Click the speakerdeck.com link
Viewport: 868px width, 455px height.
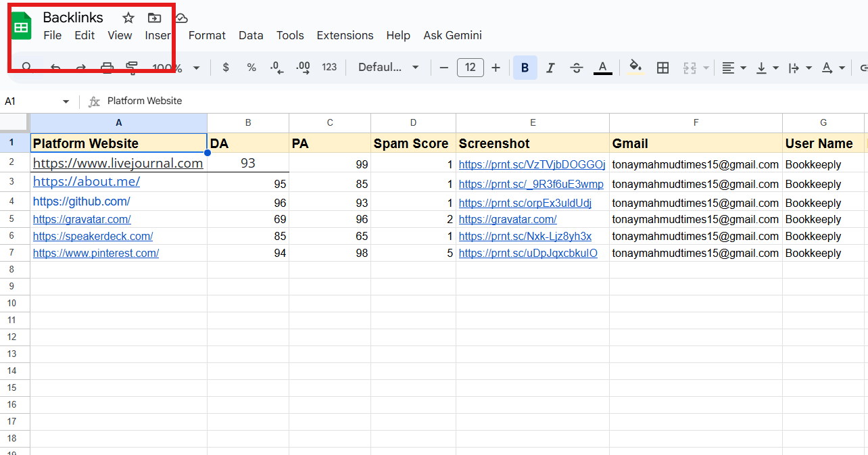pyautogui.click(x=93, y=236)
